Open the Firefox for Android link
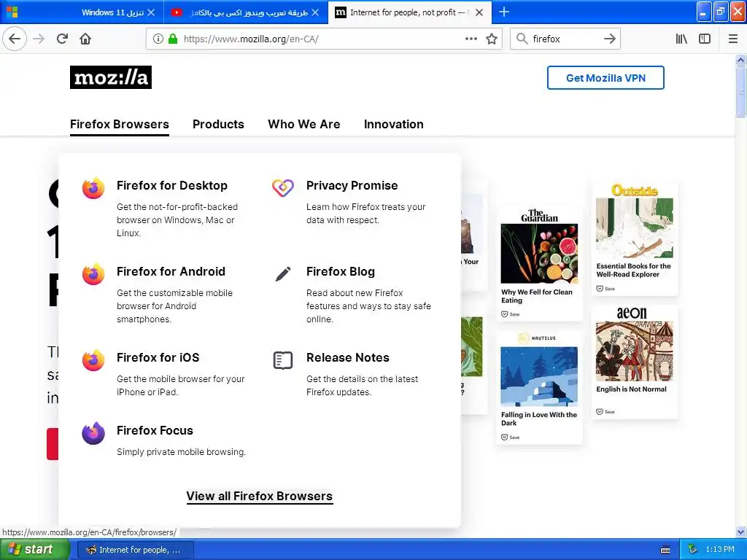The height and width of the screenshot is (560, 747). tap(171, 271)
